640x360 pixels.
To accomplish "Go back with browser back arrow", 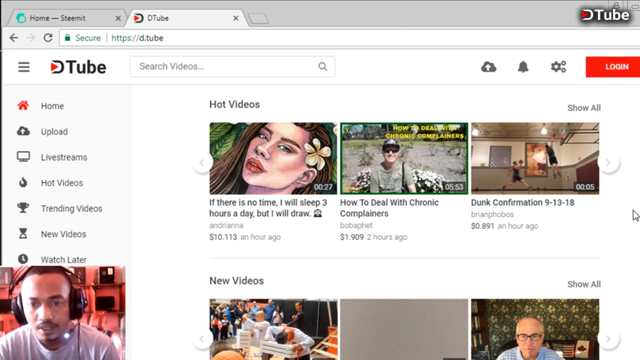I will (14, 38).
